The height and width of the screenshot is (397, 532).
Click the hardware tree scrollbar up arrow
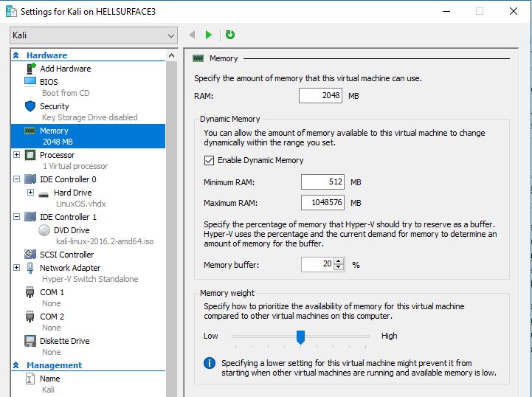click(x=172, y=55)
